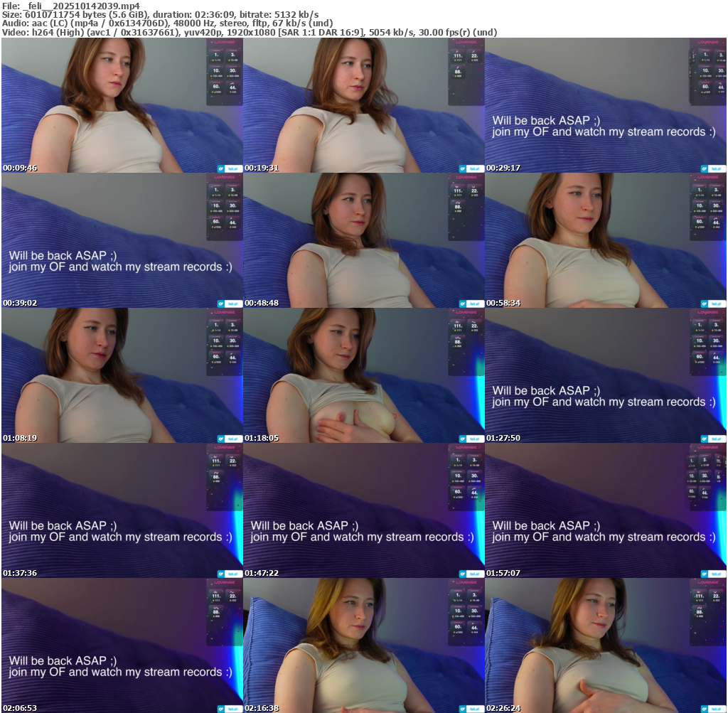Image resolution: width=728 pixels, height=713 pixels.
Task: Open the frame stamped 01:27:50
Action: click(606, 375)
